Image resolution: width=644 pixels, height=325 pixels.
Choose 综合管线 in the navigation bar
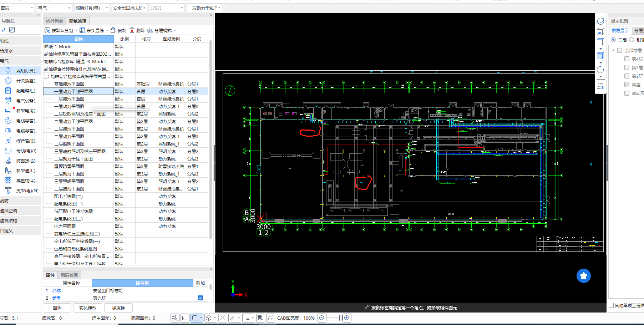point(21,141)
